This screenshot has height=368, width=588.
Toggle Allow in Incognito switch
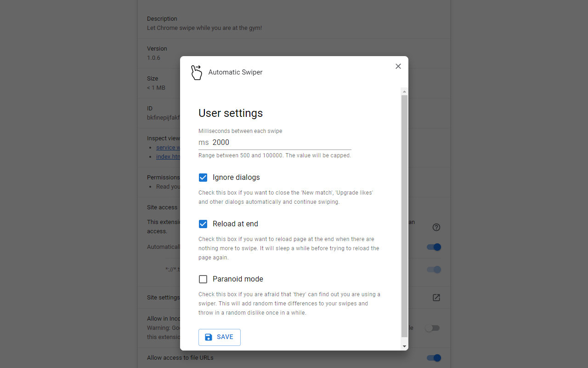coord(433,328)
